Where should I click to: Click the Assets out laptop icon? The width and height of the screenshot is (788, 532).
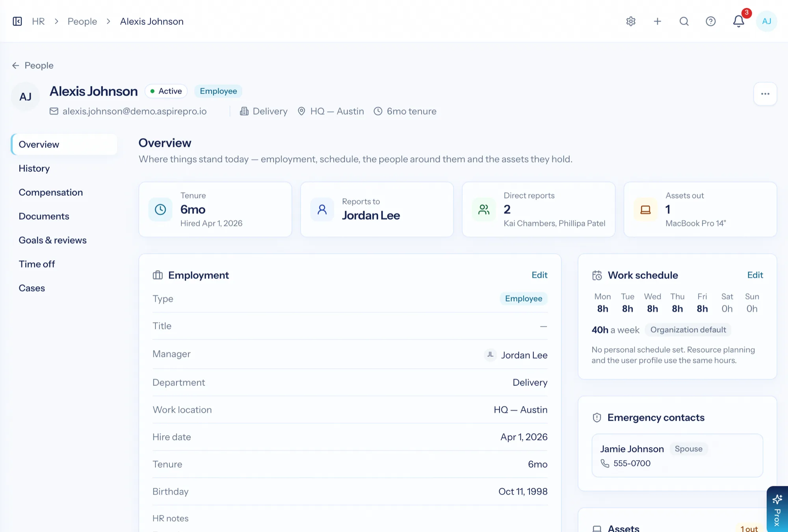pos(645,209)
